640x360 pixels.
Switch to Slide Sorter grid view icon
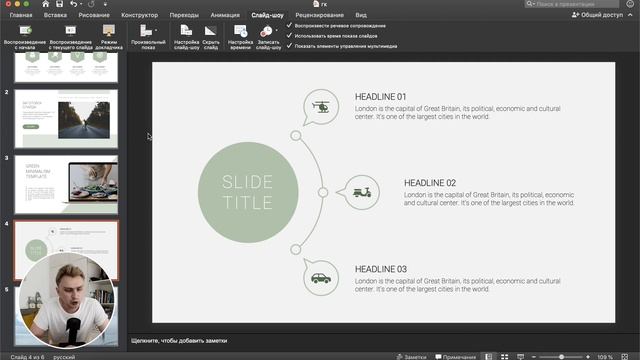[504, 356]
